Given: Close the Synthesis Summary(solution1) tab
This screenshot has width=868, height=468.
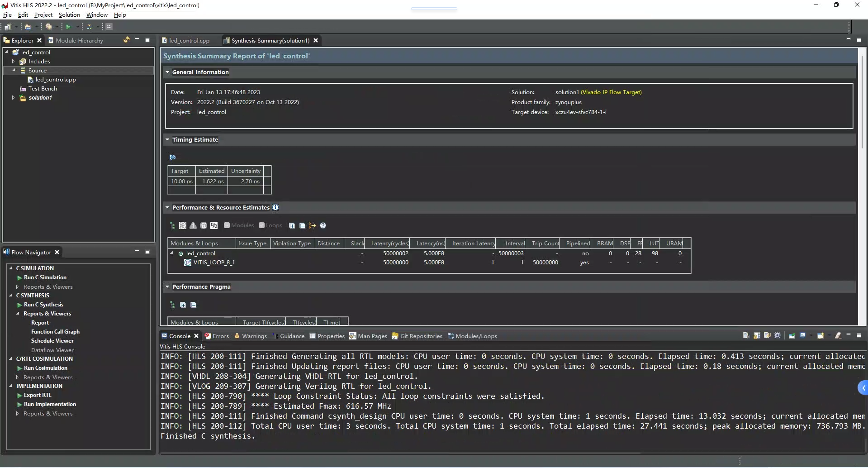Looking at the screenshot, I should tap(316, 40).
